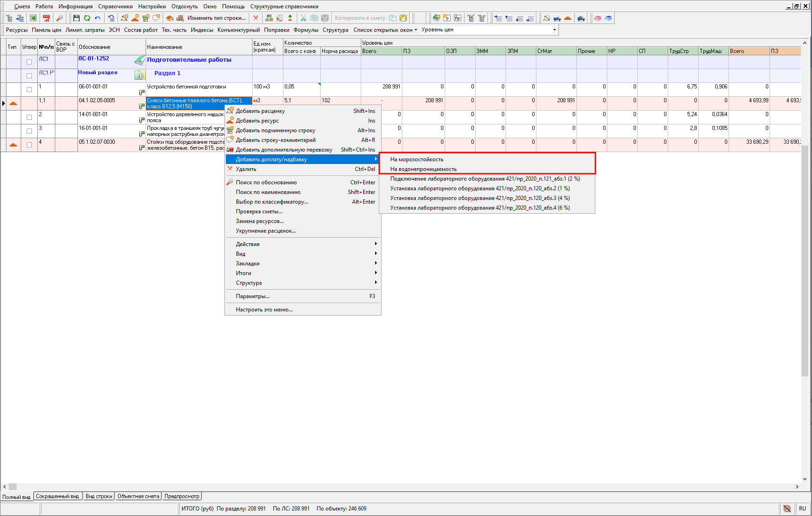Switch to the Объектная смета tab
This screenshot has height=516, width=812.
(138, 496)
